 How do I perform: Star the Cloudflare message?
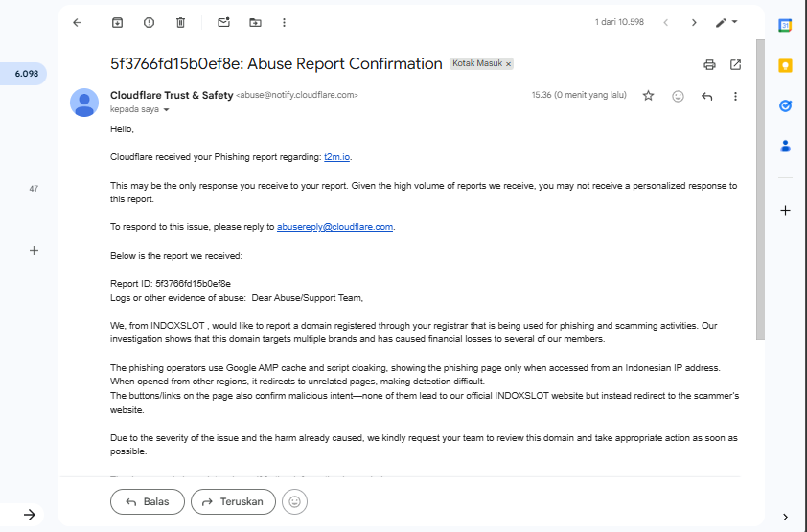649,96
